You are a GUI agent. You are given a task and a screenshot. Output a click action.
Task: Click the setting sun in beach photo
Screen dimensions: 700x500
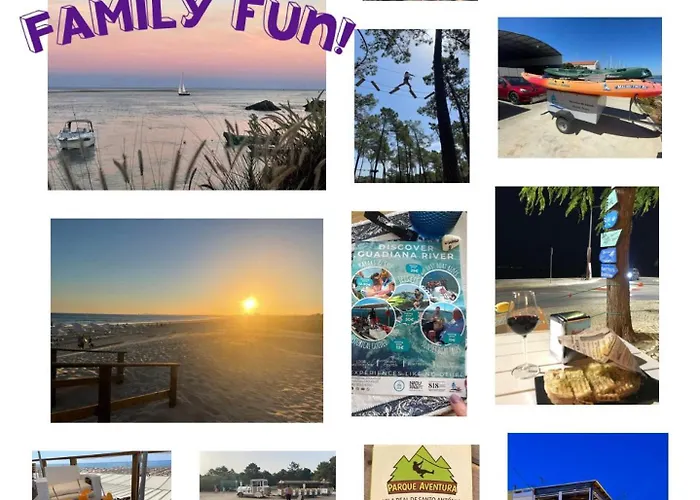(x=250, y=304)
